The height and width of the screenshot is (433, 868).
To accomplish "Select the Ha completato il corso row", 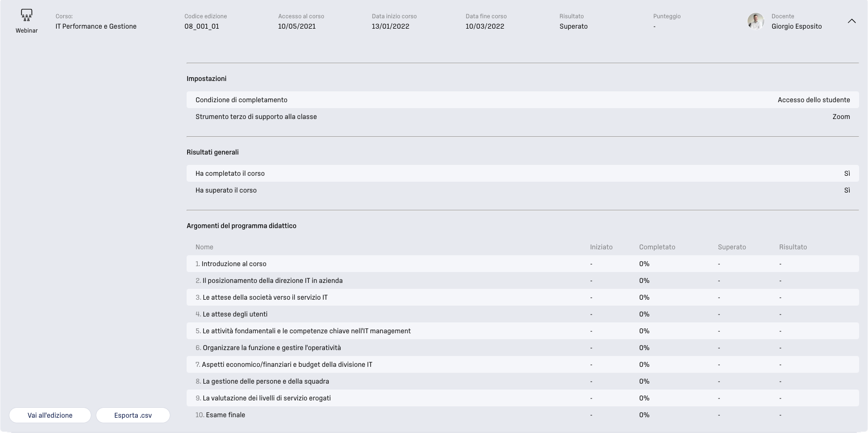I will point(522,173).
